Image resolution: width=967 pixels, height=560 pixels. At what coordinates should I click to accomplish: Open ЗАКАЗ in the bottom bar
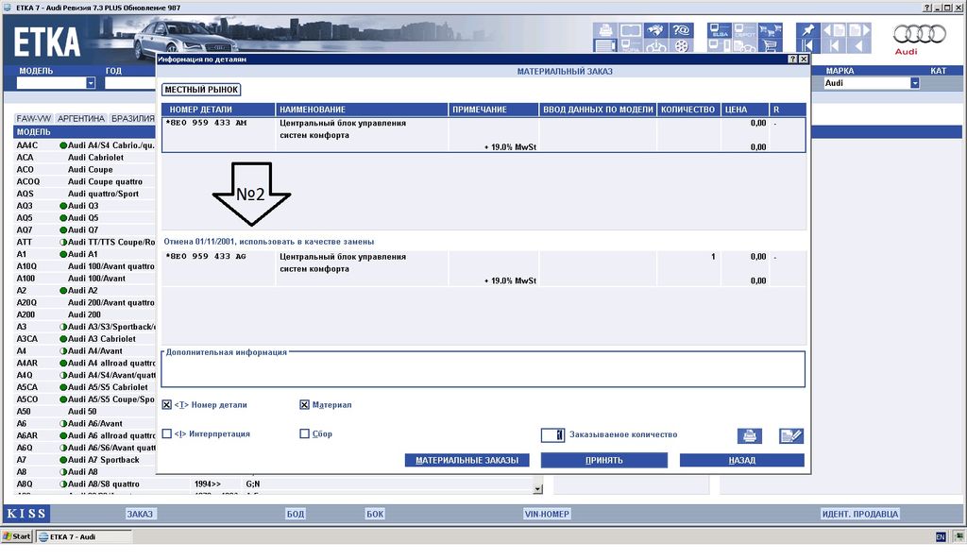[x=140, y=514]
